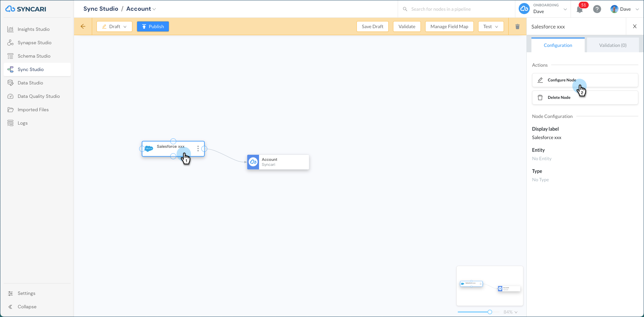The width and height of the screenshot is (644, 317).
Task: Click the Imported Files folder icon
Action: (11, 110)
